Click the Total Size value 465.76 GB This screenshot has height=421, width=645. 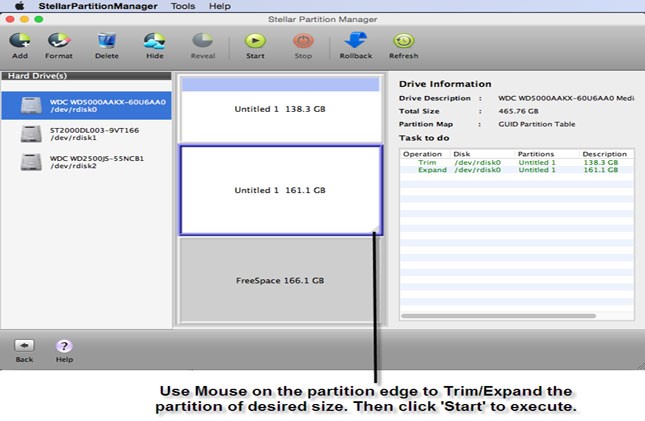click(x=518, y=111)
